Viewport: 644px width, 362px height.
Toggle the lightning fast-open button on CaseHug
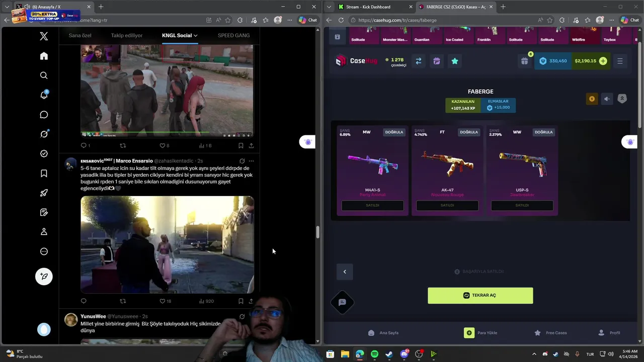coord(592,99)
